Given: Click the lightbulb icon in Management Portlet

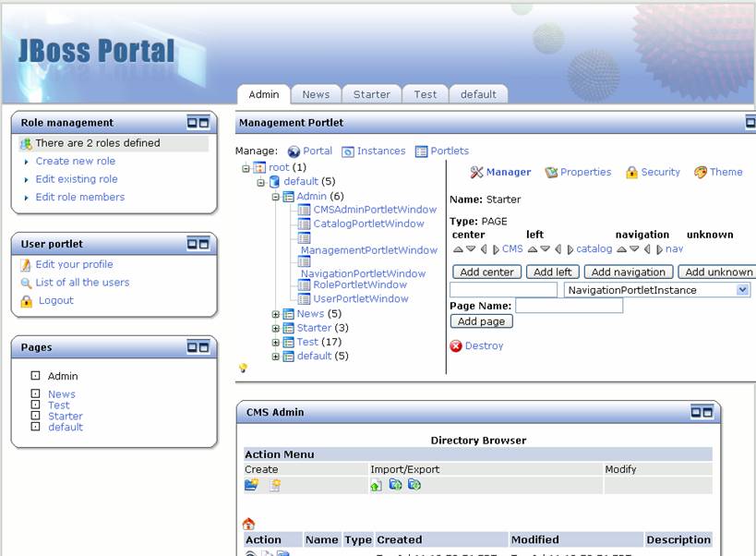Looking at the screenshot, I should click(243, 368).
